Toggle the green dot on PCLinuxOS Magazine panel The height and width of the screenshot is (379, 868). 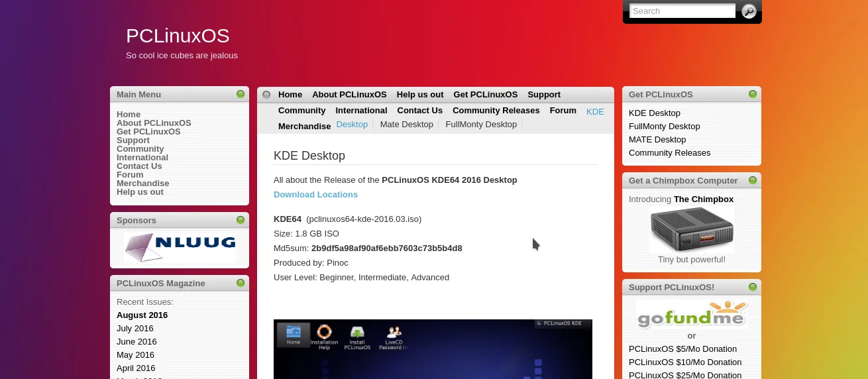click(x=241, y=283)
